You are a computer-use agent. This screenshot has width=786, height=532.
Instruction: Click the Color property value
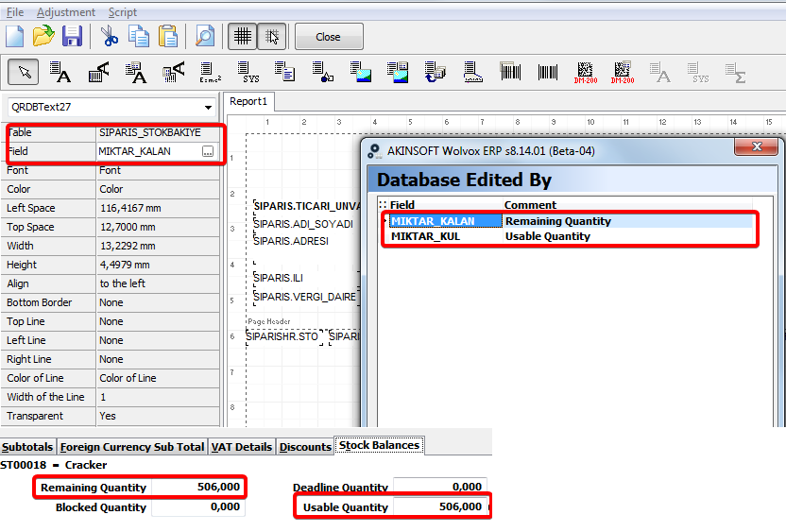[158, 189]
